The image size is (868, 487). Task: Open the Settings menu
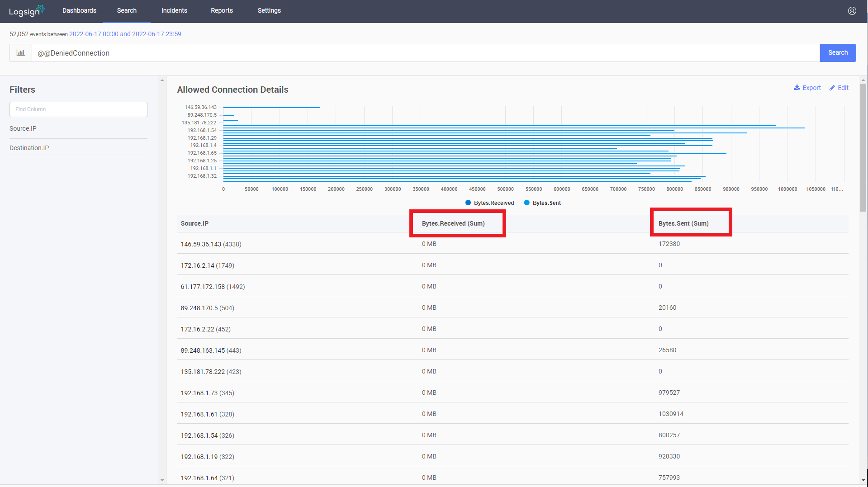(269, 10)
